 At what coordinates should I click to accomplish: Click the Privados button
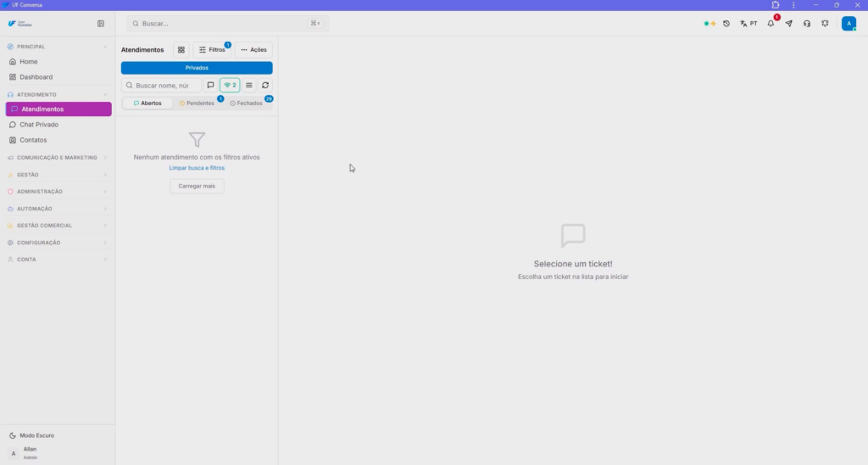click(197, 68)
